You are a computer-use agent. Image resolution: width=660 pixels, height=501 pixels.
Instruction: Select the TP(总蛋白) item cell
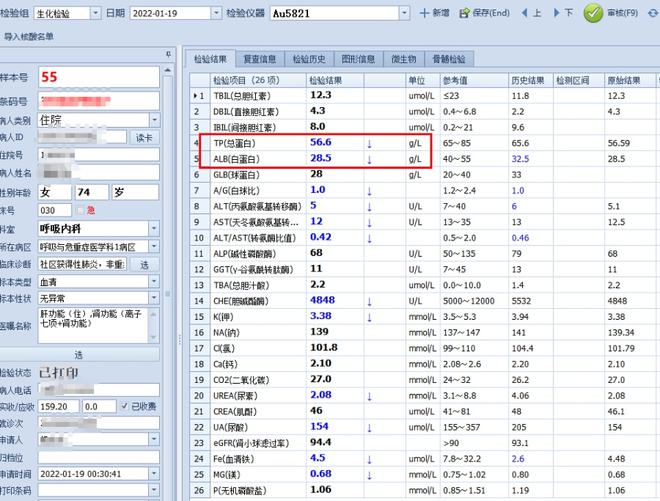pyautogui.click(x=258, y=143)
